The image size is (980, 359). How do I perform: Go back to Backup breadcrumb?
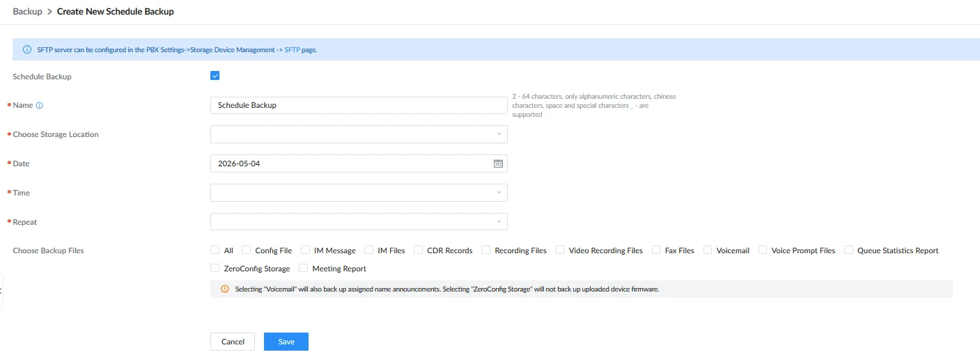[27, 11]
